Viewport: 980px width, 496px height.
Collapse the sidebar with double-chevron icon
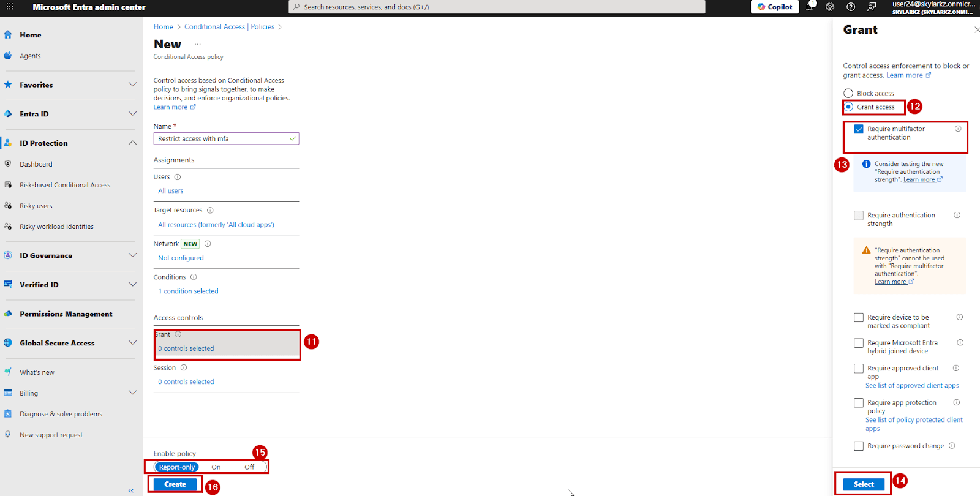point(130,490)
